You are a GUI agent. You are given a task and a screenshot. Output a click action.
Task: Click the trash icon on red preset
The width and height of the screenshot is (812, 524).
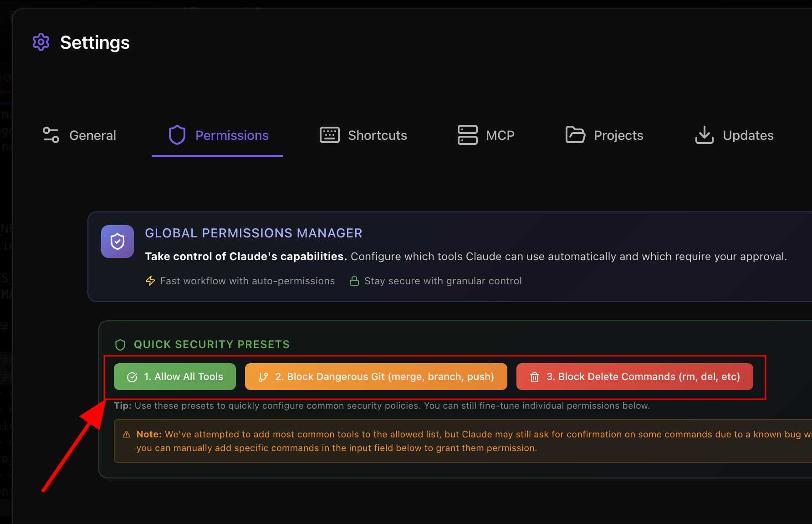535,377
